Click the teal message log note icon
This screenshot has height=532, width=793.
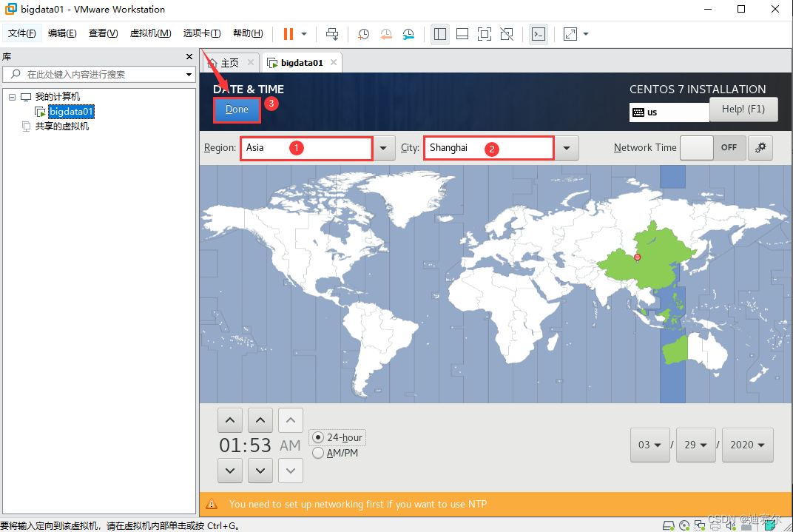click(x=770, y=526)
